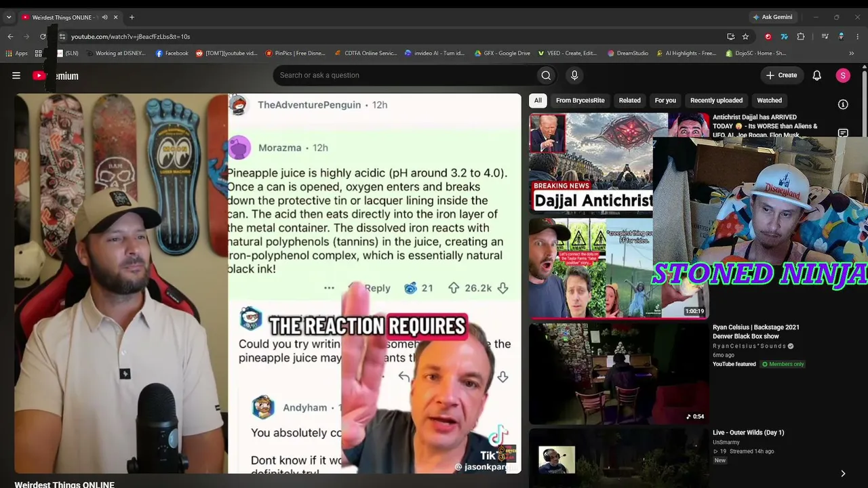This screenshot has width=868, height=488.
Task: Open the CDTFA Online Services bookmark
Action: pyautogui.click(x=366, y=53)
